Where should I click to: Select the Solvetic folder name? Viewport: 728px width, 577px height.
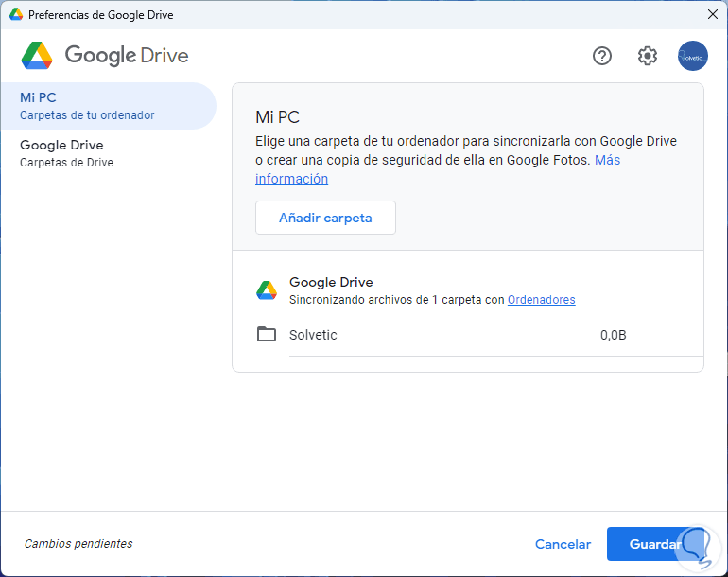click(313, 335)
